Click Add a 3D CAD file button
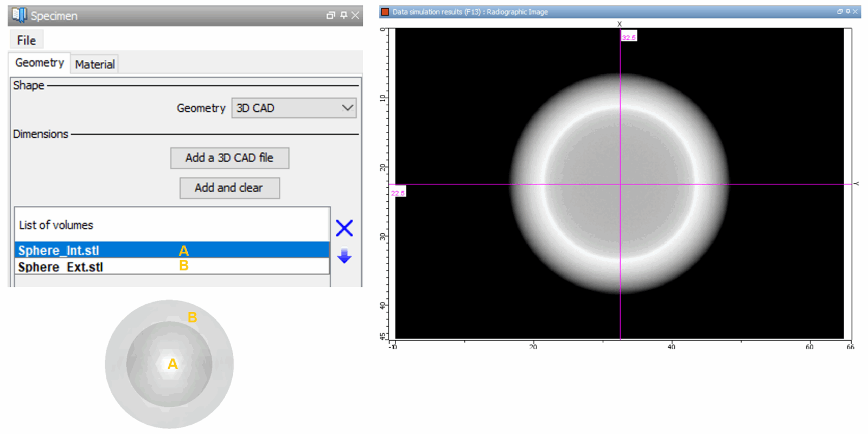 coord(229,158)
